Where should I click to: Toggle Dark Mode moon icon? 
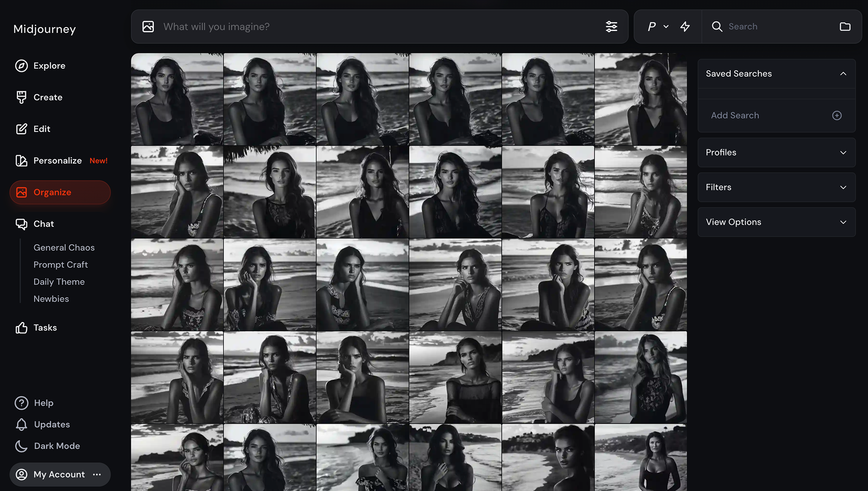tap(21, 446)
